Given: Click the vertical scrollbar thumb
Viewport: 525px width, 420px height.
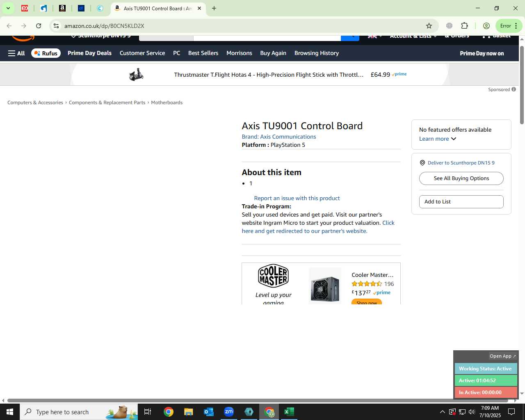Looking at the screenshot, I should (522, 85).
